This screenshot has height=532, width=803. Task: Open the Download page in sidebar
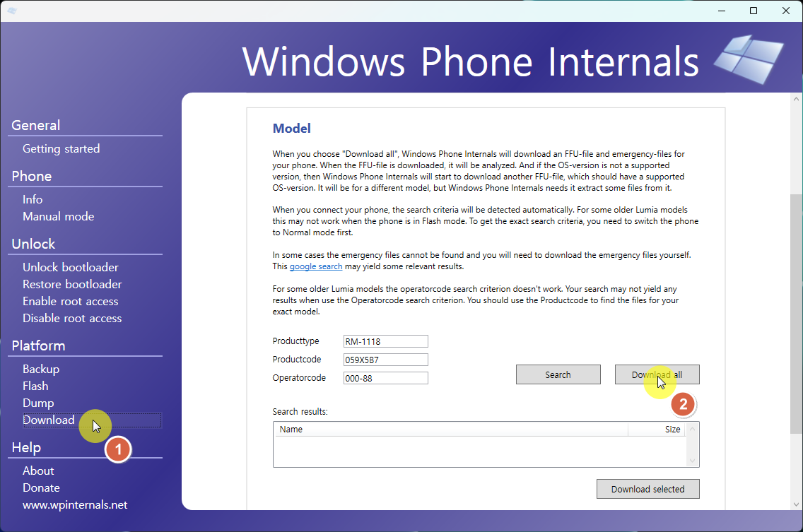[x=49, y=420]
